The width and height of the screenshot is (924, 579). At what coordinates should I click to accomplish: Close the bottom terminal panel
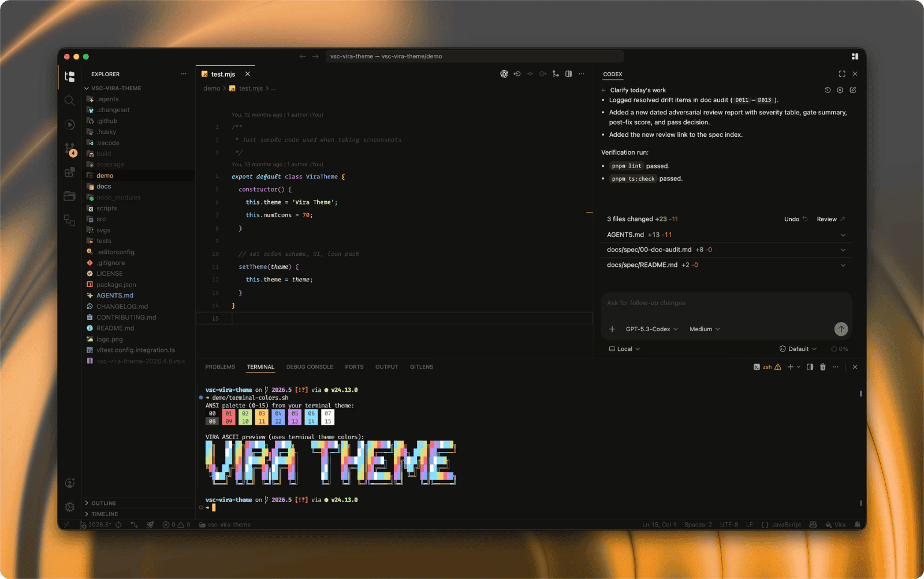pos(855,367)
